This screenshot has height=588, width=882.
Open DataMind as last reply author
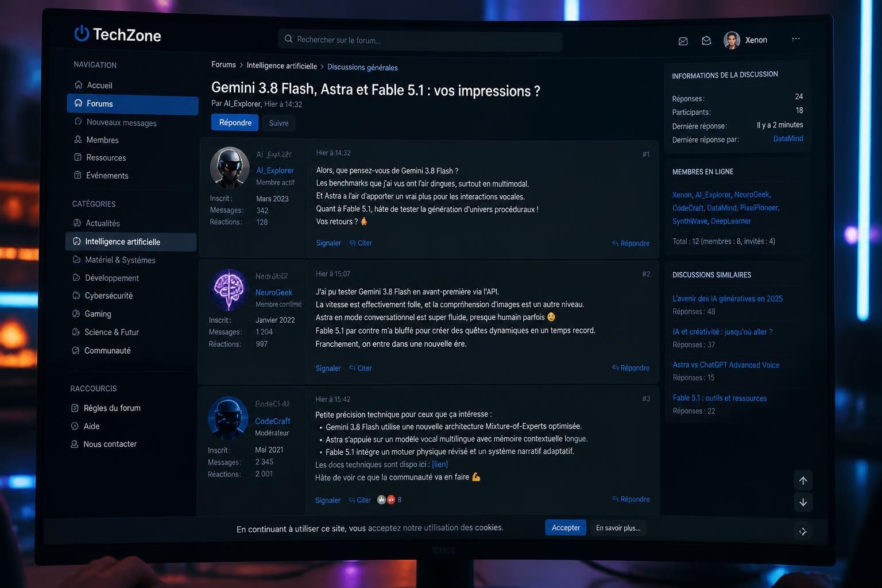tap(788, 138)
